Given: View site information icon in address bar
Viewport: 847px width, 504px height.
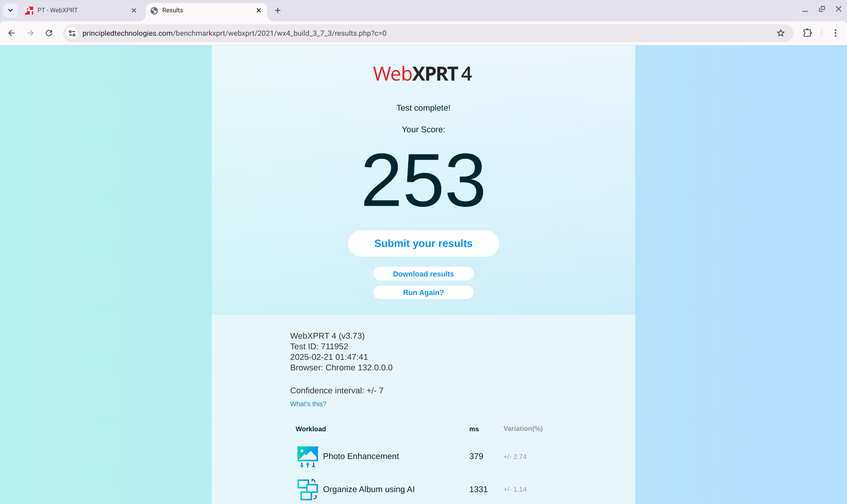Looking at the screenshot, I should [72, 33].
